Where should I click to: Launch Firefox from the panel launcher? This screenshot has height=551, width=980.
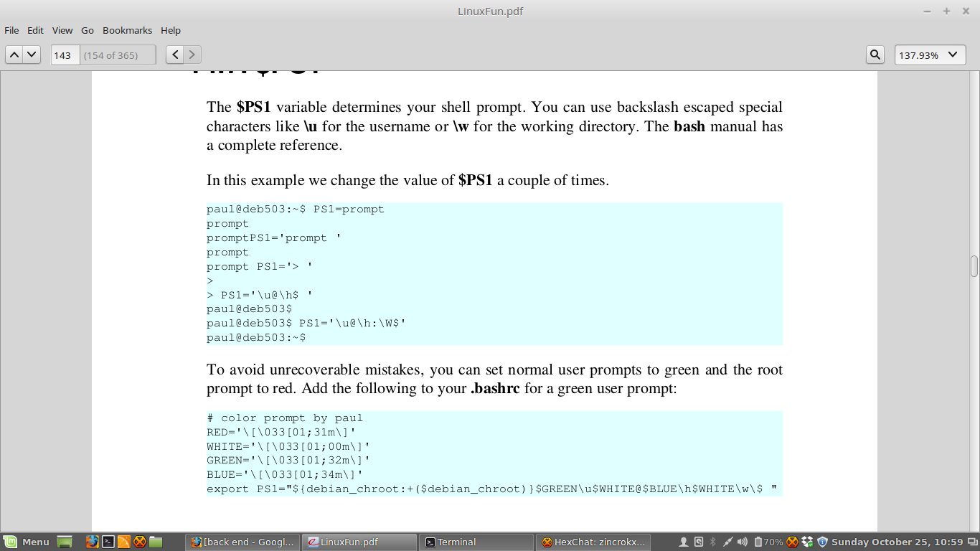click(x=92, y=542)
